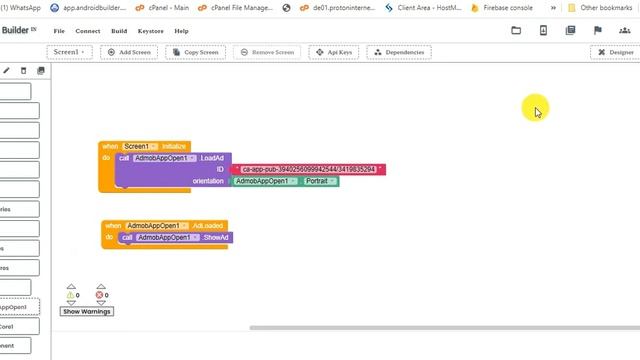Expand the Screen1 screen selector
The image size is (640, 360).
69,52
